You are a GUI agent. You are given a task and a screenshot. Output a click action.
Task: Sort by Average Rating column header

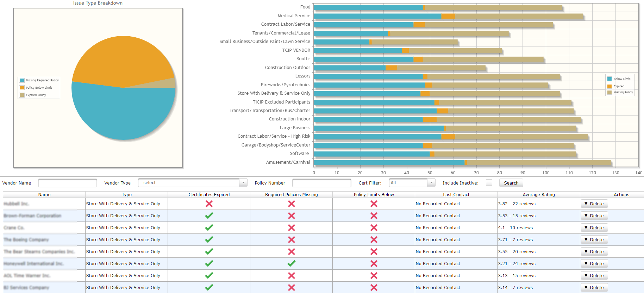538,195
